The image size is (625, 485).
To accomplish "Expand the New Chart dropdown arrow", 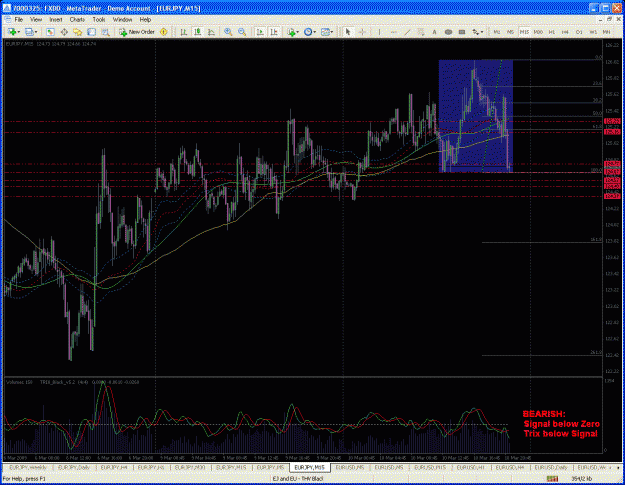I will point(18,32).
